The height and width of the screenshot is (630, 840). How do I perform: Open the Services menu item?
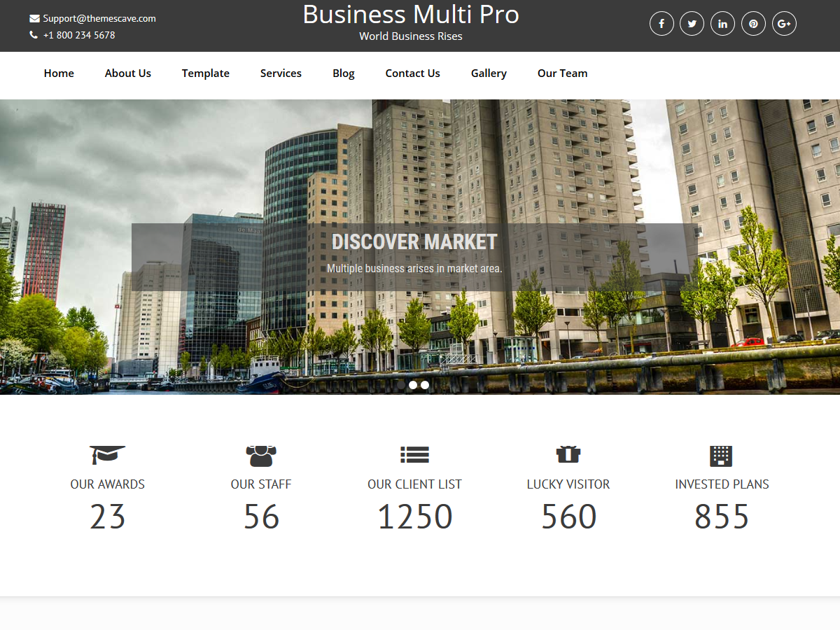tap(281, 73)
